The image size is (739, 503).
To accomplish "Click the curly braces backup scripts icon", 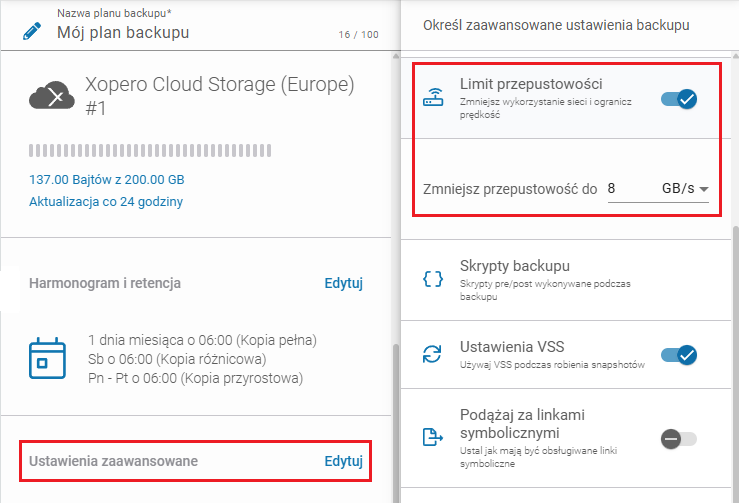I will (432, 278).
